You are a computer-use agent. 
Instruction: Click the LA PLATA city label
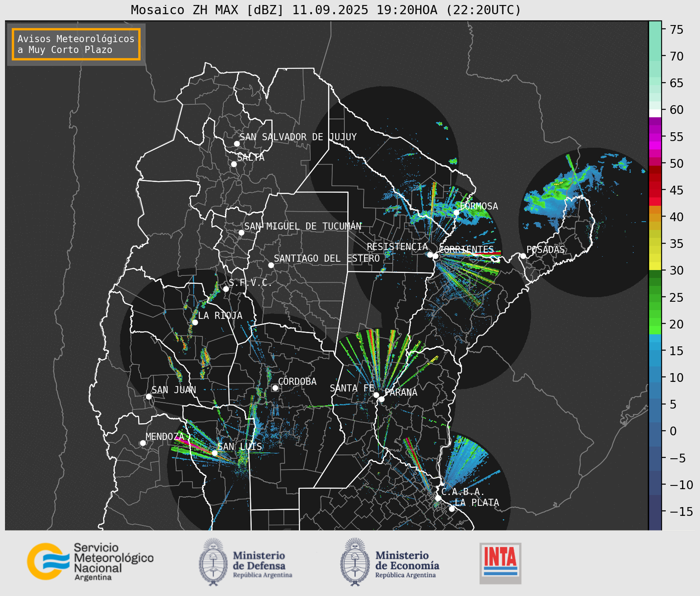(477, 503)
